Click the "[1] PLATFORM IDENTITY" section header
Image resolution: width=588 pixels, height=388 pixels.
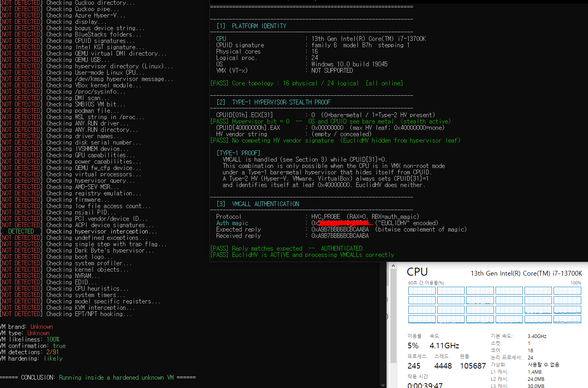pyautogui.click(x=251, y=26)
